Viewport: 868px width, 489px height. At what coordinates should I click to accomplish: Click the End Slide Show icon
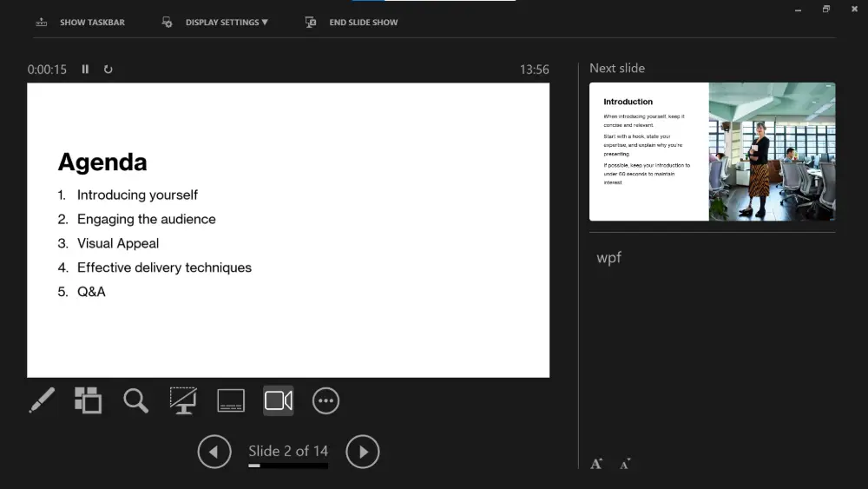point(311,23)
